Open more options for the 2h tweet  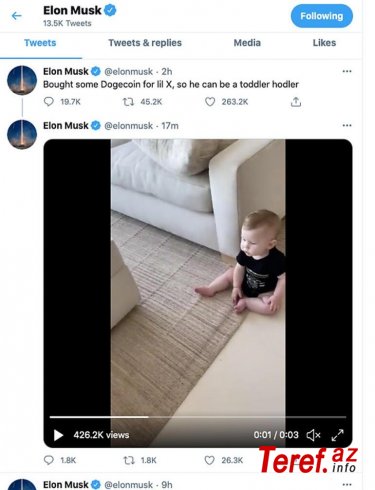[x=347, y=71]
